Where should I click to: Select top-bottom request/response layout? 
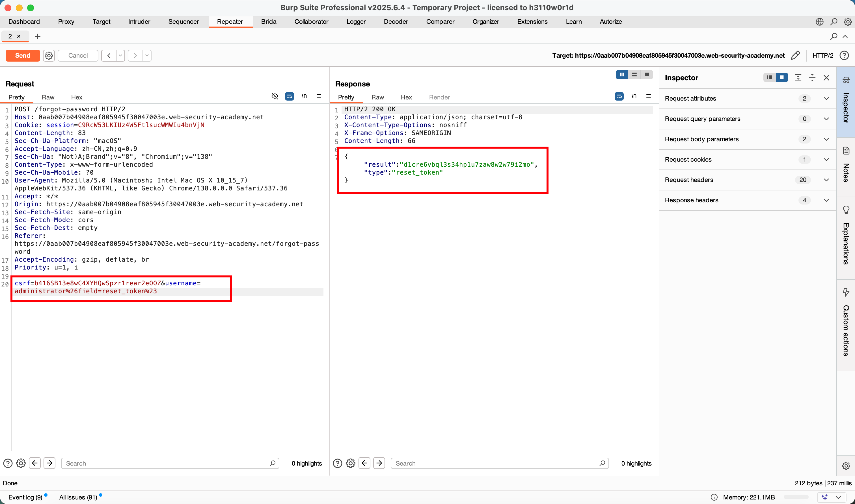(634, 74)
